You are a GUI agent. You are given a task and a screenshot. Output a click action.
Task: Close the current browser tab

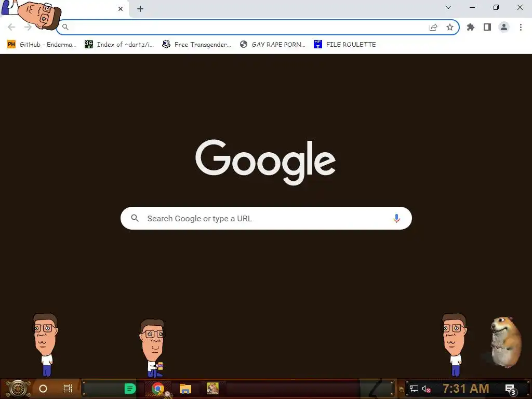point(121,9)
